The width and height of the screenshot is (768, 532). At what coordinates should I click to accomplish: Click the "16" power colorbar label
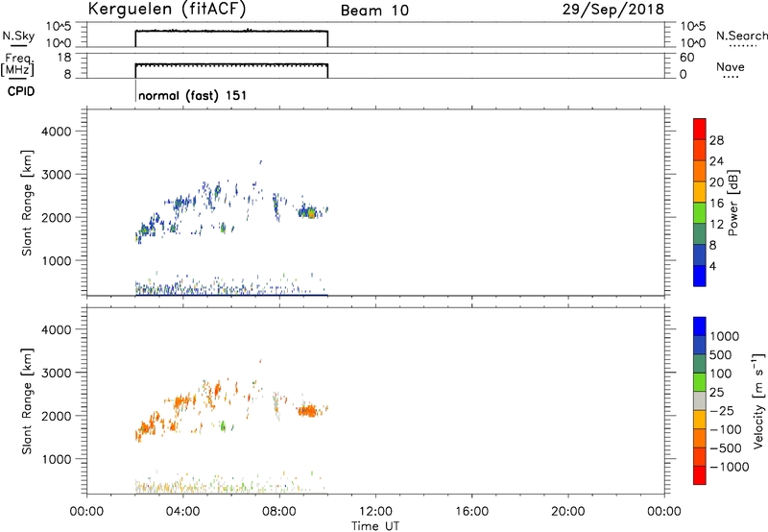point(716,204)
